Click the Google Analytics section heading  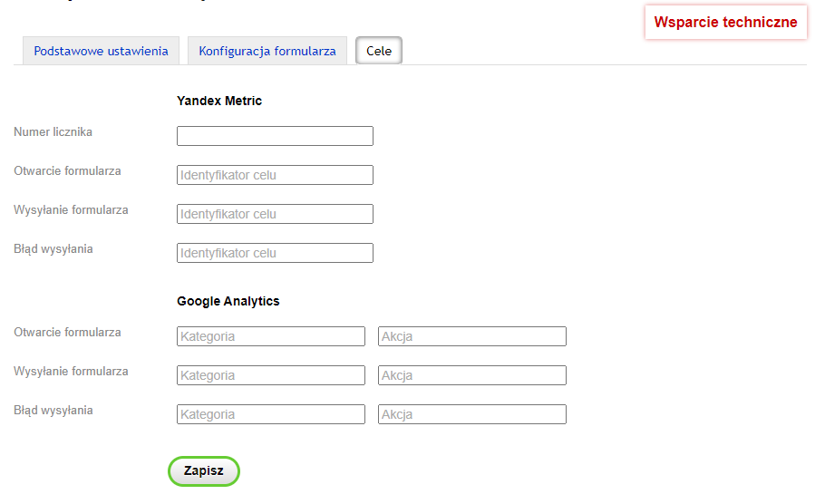pos(228,301)
